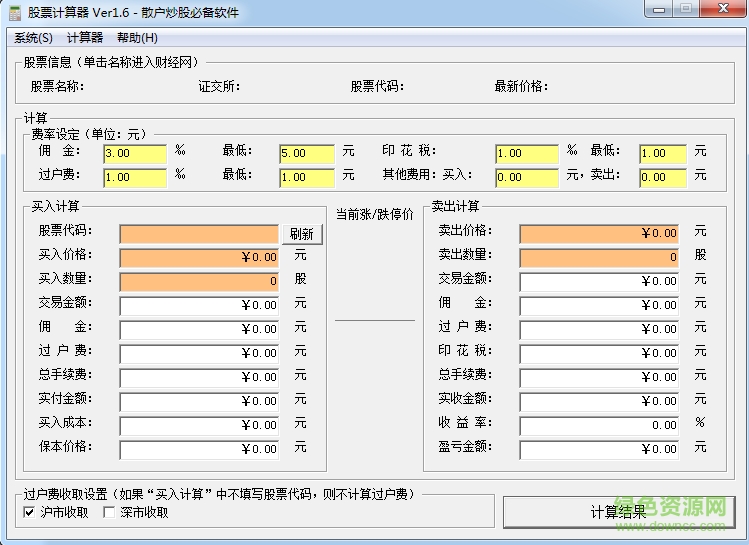This screenshot has height=545, width=749.
Task: Click the 实收金额 field
Action: [x=599, y=402]
